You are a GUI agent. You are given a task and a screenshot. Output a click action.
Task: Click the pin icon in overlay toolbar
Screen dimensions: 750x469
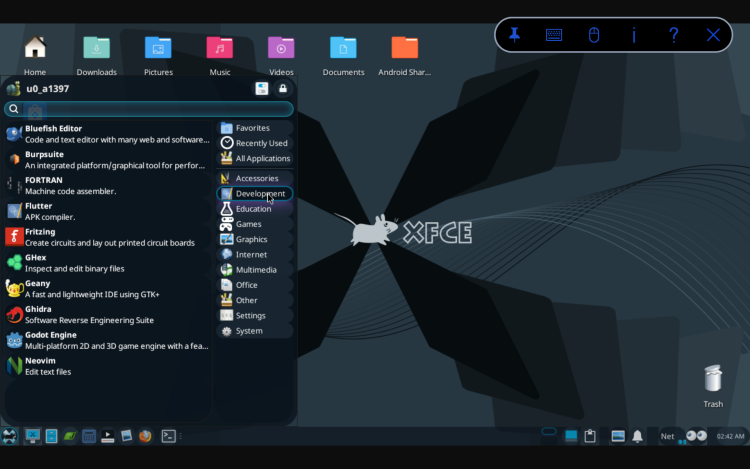514,35
